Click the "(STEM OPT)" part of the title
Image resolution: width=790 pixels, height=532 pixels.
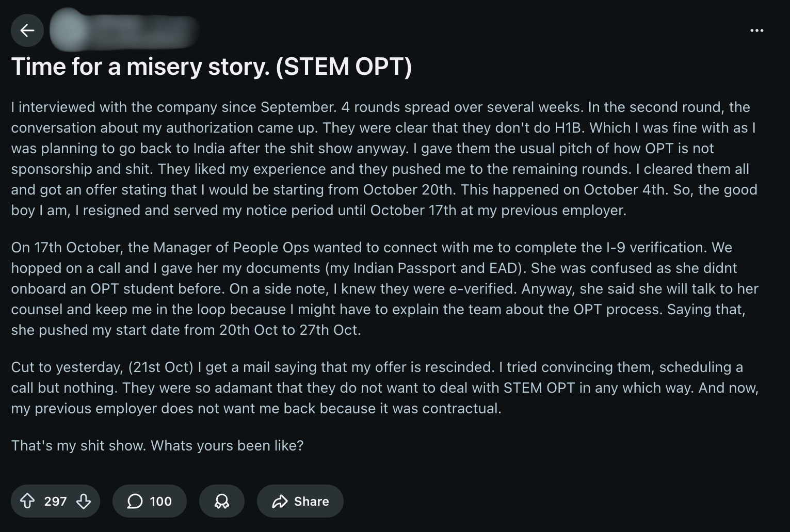click(x=344, y=67)
